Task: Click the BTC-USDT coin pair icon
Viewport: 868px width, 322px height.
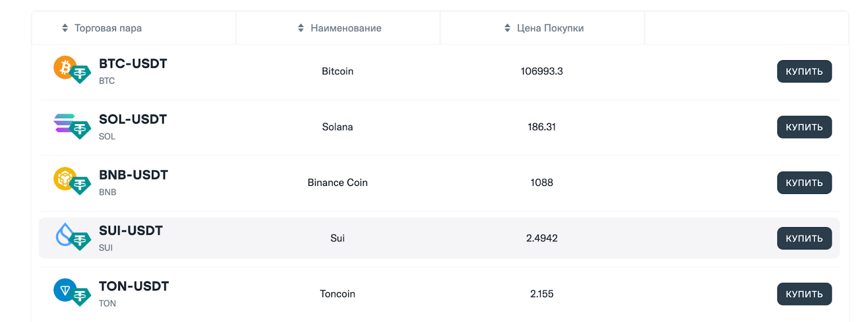Action: pyautogui.click(x=72, y=70)
